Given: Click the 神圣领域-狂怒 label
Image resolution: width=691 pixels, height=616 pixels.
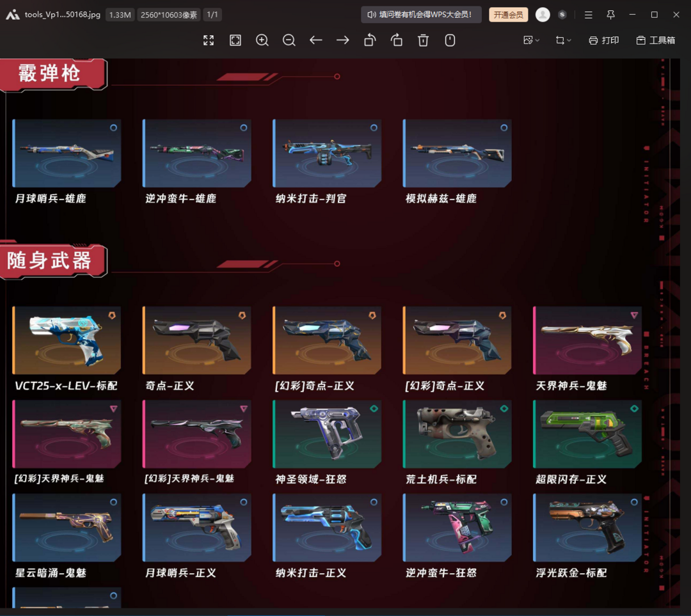Looking at the screenshot, I should coord(311,479).
